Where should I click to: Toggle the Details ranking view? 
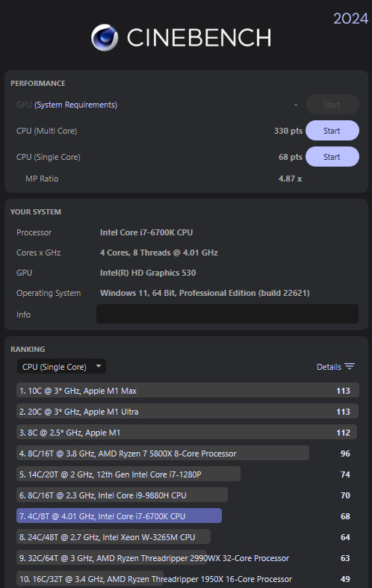coord(335,367)
